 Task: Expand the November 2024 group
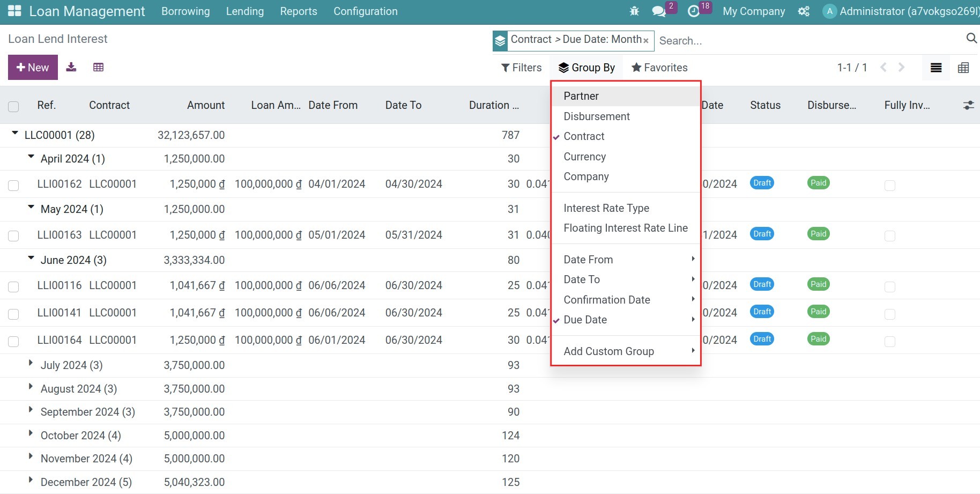pos(31,457)
